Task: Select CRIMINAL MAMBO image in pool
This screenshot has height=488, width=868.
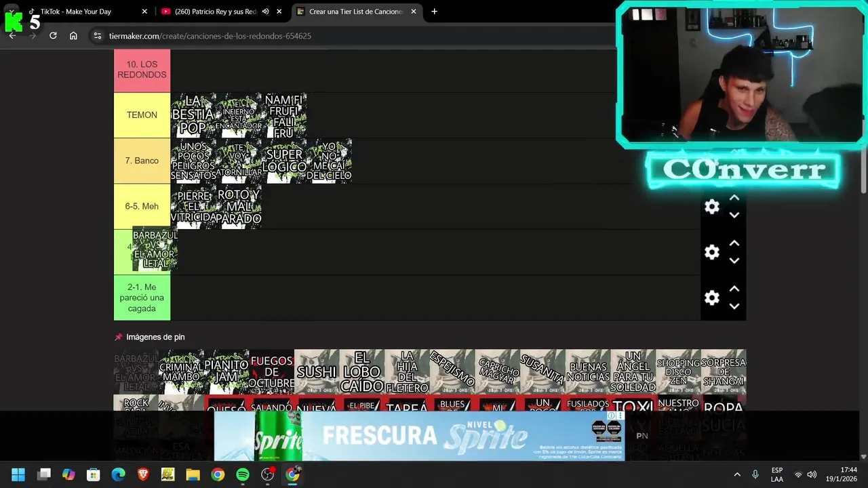Action: pos(181,372)
